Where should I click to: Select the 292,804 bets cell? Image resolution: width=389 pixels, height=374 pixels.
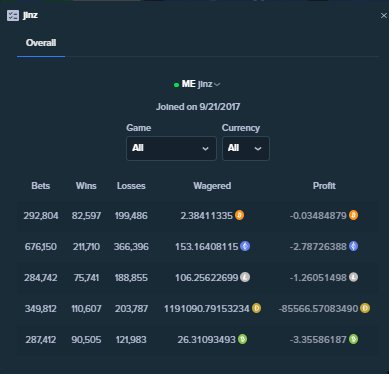(41, 216)
